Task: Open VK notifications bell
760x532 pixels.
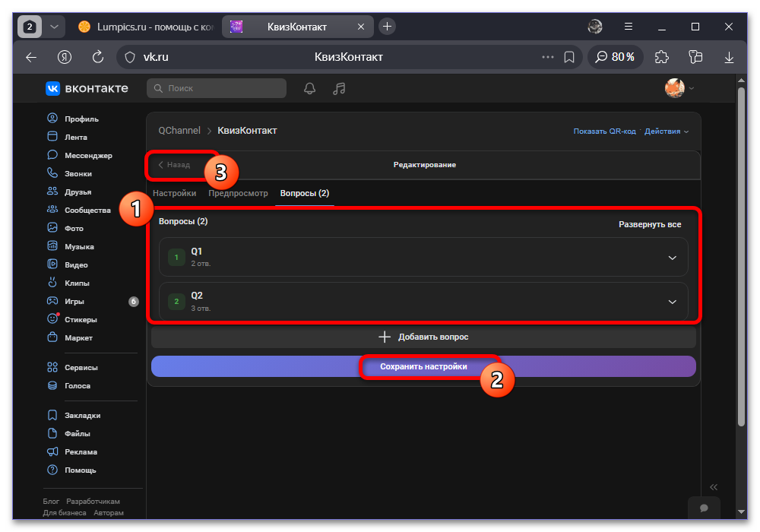Action: [x=310, y=88]
